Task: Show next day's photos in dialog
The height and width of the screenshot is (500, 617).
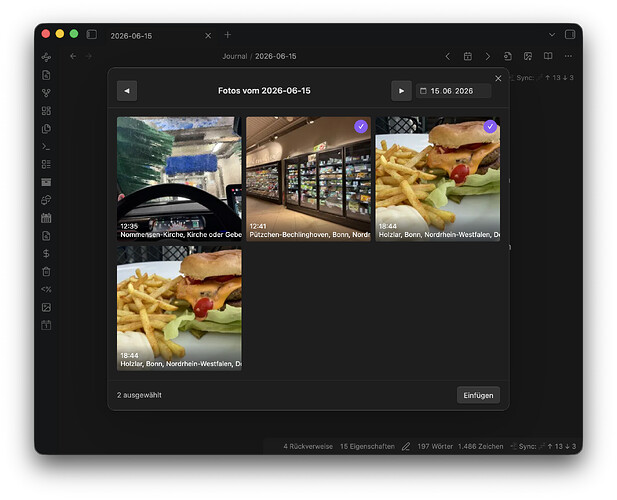Action: tap(401, 91)
